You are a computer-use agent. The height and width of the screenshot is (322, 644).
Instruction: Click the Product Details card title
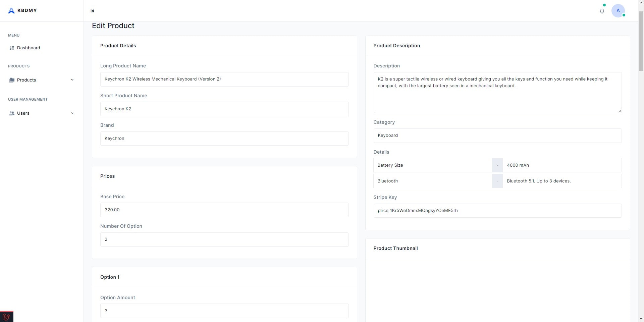pyautogui.click(x=118, y=46)
